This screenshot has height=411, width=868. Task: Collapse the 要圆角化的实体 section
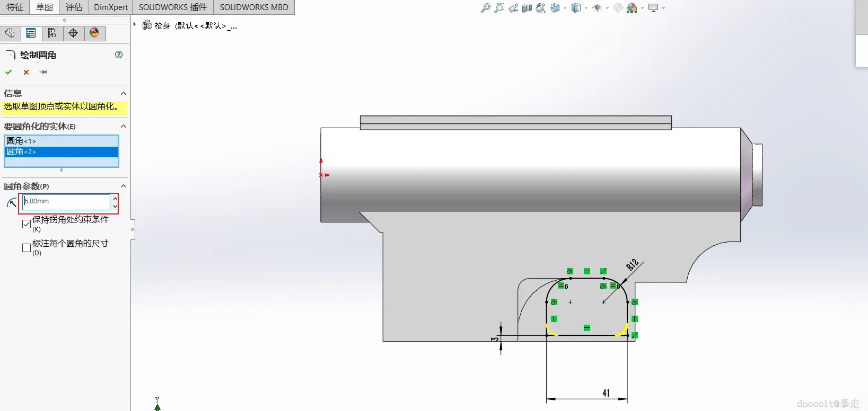click(124, 126)
